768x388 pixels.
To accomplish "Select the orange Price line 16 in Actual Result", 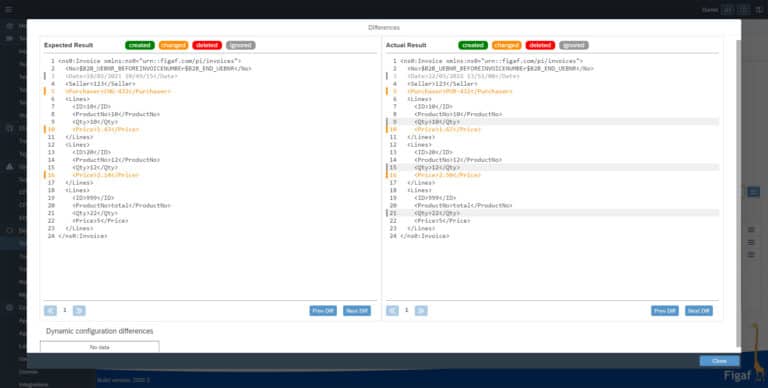I will pos(447,175).
